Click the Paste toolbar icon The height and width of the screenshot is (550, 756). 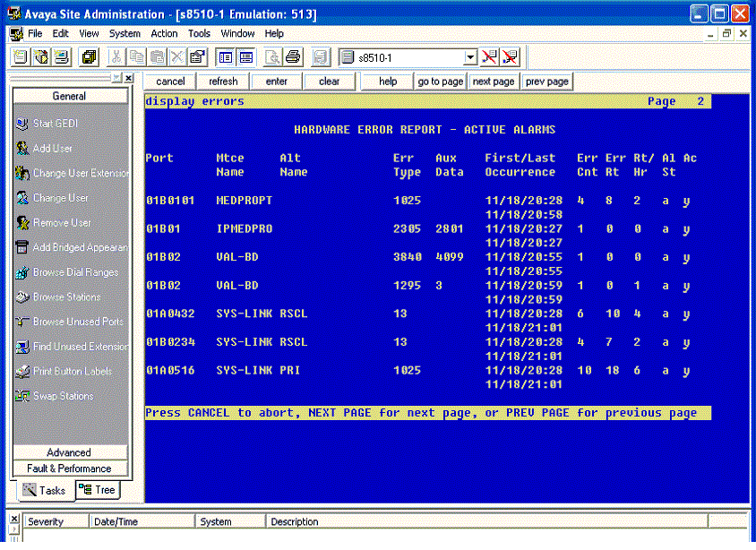coord(157,57)
